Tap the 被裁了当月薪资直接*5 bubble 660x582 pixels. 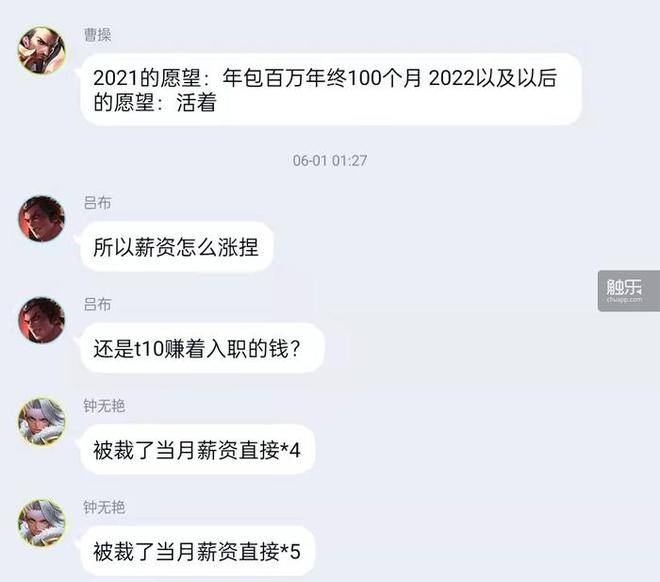click(x=197, y=551)
